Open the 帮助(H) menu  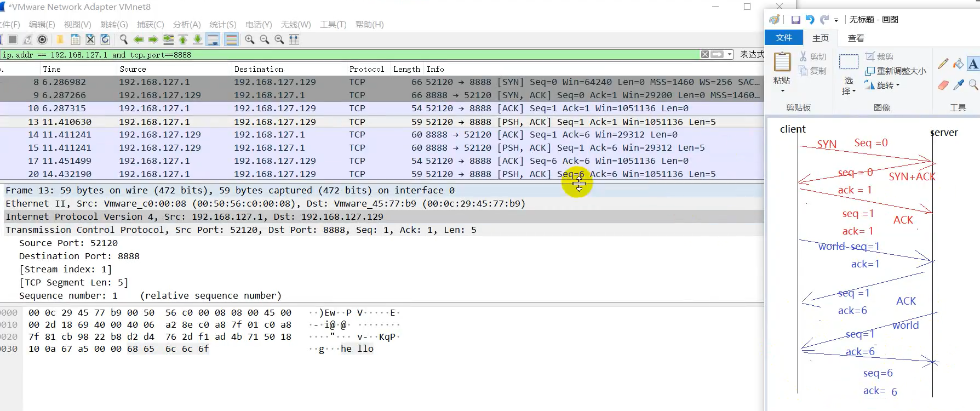click(369, 25)
